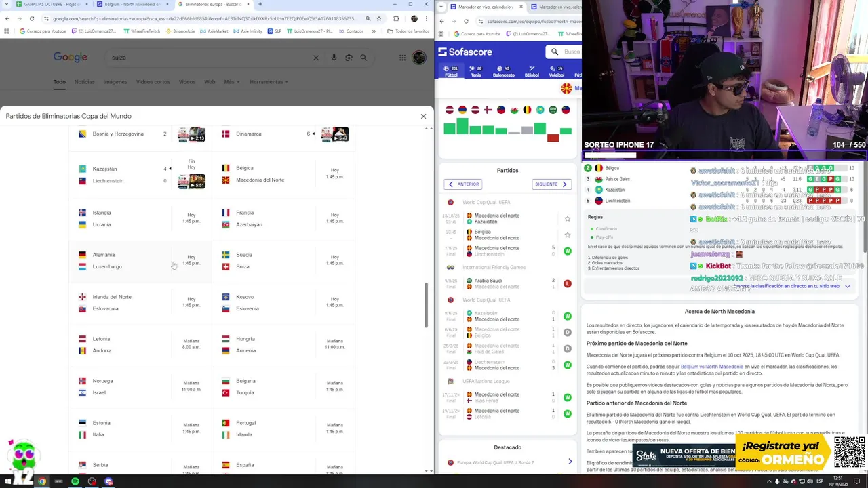Select the Noticias search tab
The height and width of the screenshot is (488, 868).
[x=84, y=82]
